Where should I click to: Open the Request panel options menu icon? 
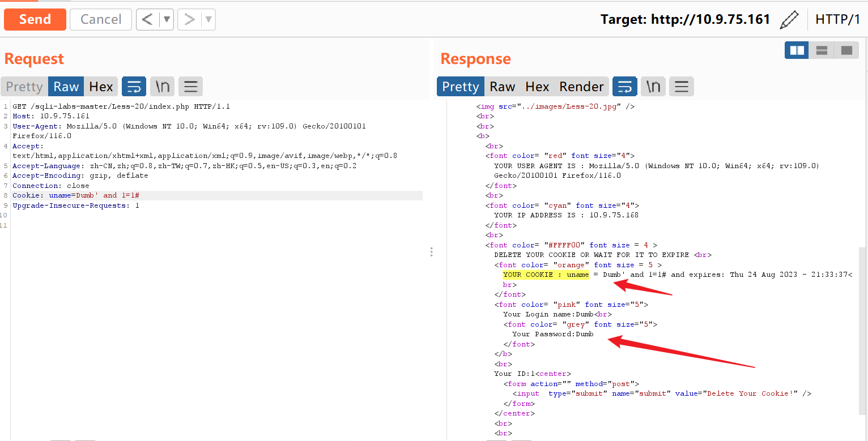191,87
